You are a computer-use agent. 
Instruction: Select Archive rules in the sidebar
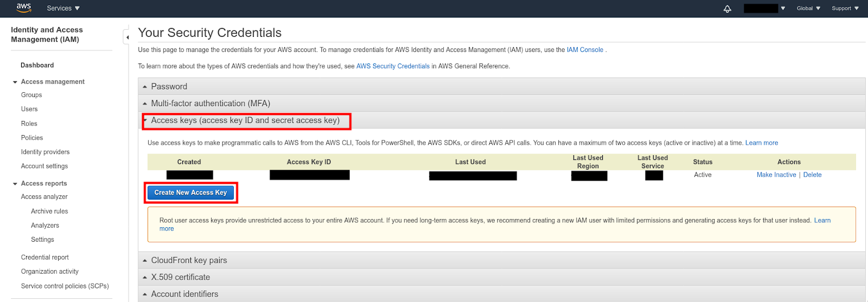tap(49, 211)
